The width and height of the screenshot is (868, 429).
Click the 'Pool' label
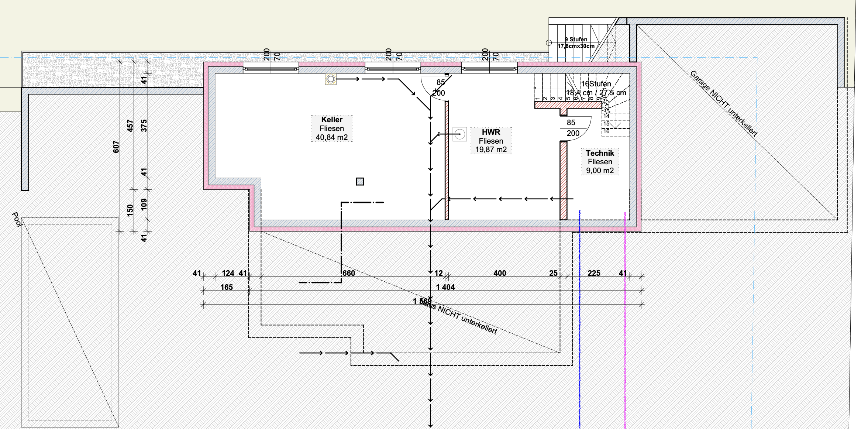coord(17,220)
